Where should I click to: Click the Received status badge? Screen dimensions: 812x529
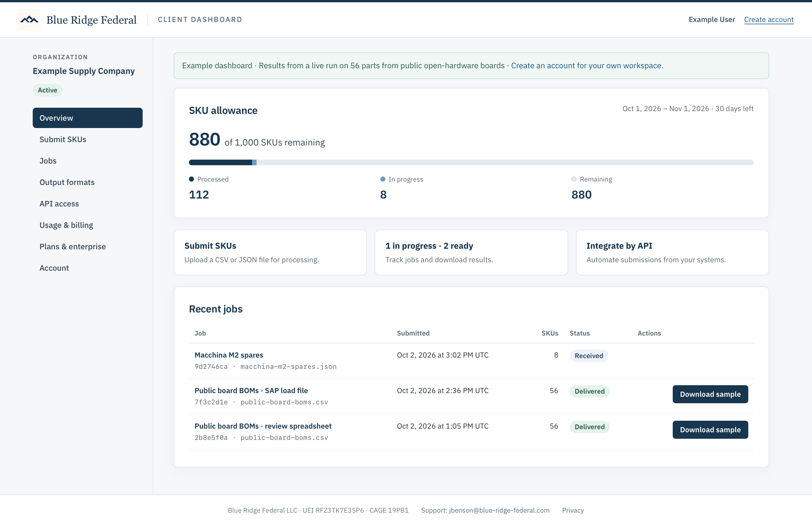click(x=588, y=356)
